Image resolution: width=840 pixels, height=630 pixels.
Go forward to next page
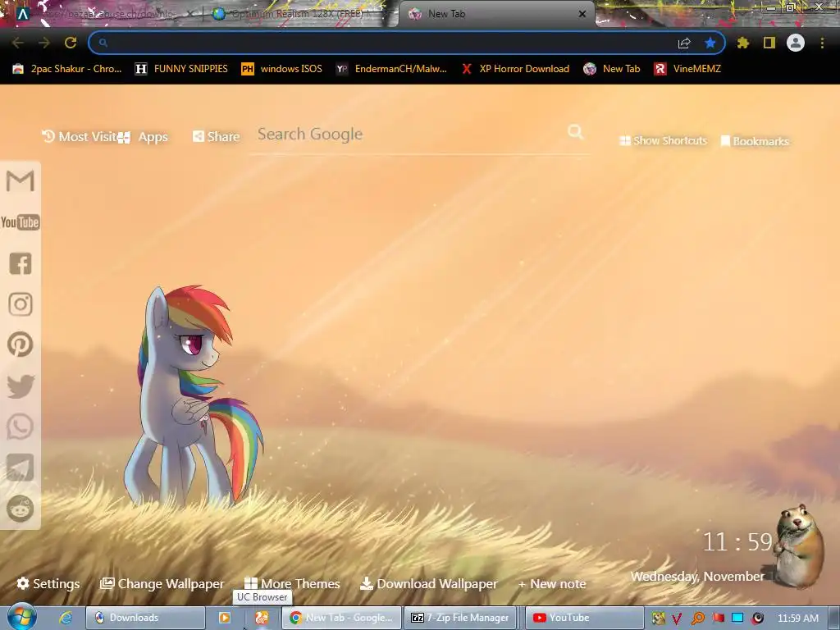pos(44,43)
